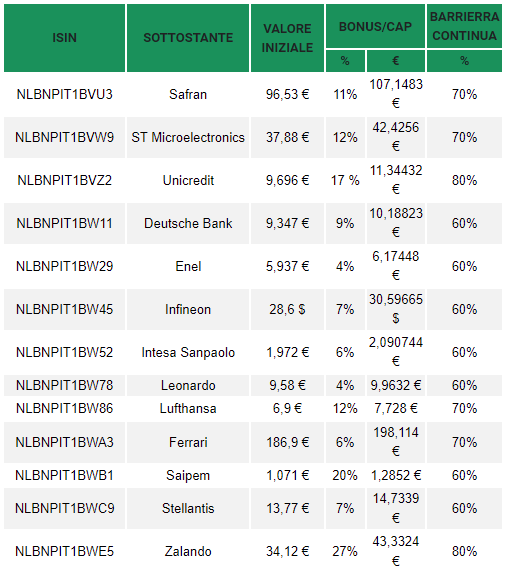The image size is (505, 571).
Task: Select ISIN NLBNPIT1BWC9 for Stellantis
Action: [x=64, y=508]
